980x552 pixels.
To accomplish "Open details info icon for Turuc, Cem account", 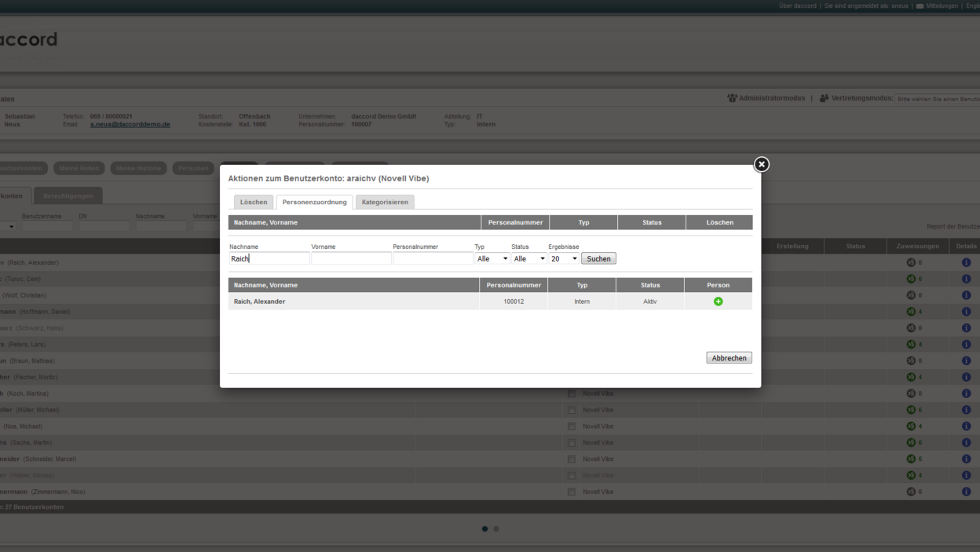I will point(966,279).
